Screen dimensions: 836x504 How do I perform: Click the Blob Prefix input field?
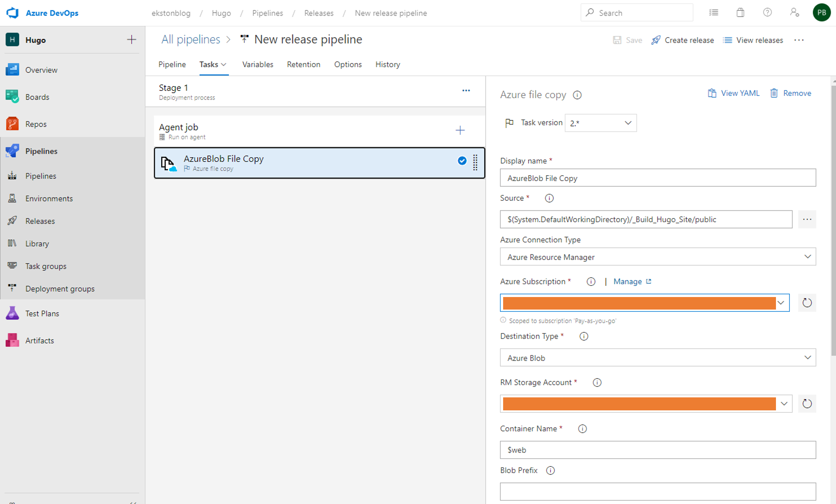click(x=658, y=491)
